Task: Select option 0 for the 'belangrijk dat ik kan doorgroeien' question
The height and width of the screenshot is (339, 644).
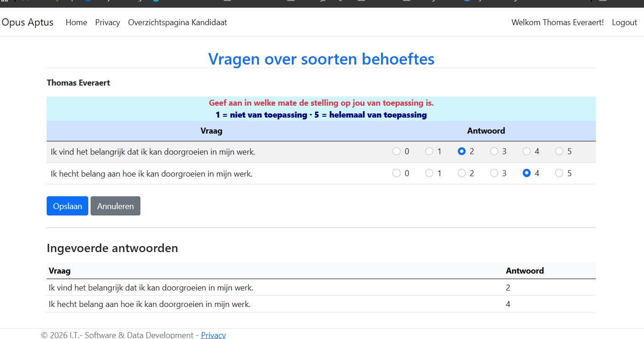Action: (397, 151)
